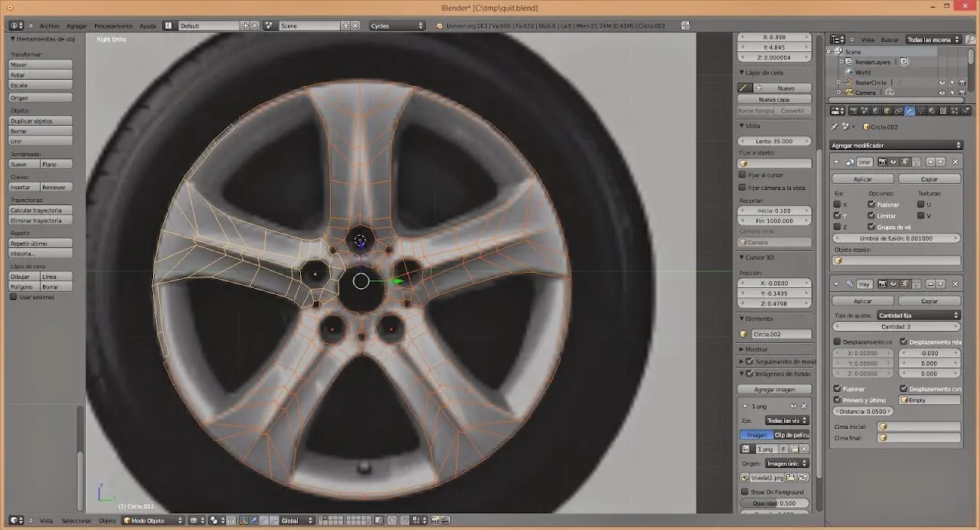Screen dimensions: 980x530
Task: Remove the Array modifier with X
Action: [955, 284]
